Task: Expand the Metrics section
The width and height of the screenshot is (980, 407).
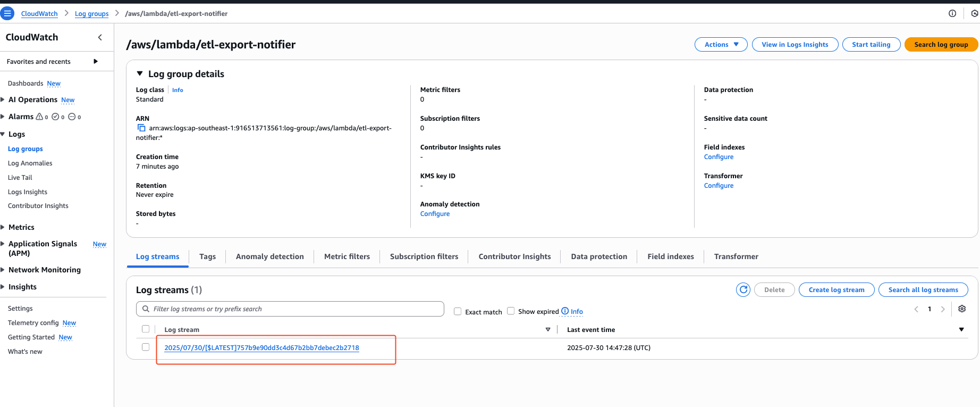Action: point(3,227)
